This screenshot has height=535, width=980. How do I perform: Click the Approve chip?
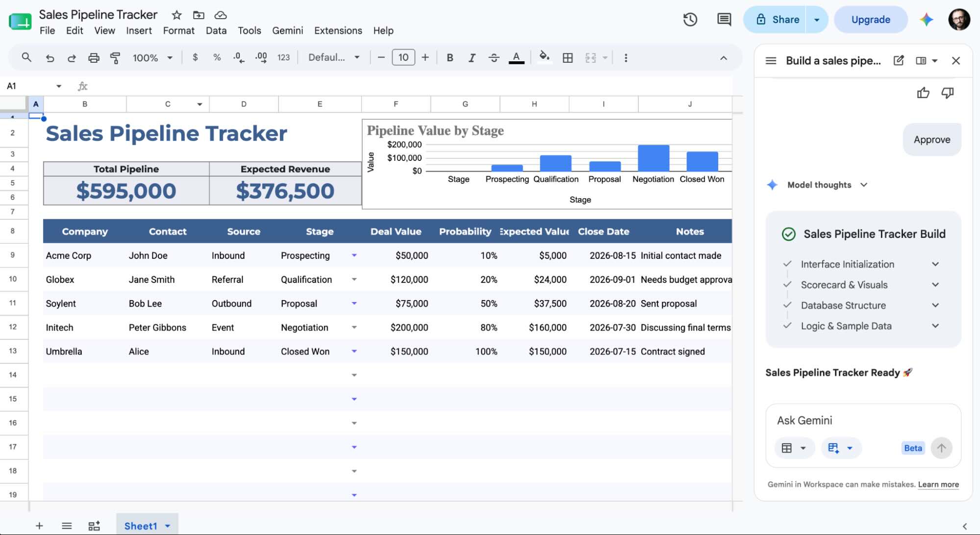tap(931, 140)
